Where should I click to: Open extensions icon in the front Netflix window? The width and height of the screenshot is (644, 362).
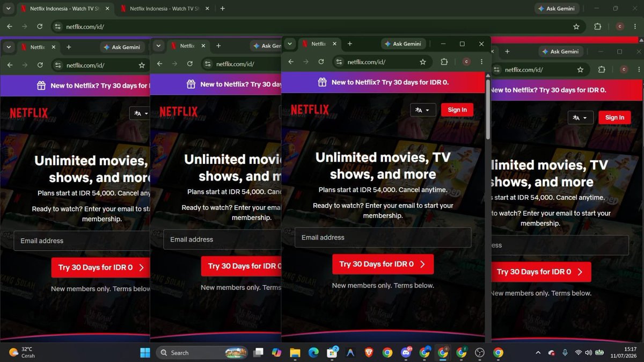point(444,62)
